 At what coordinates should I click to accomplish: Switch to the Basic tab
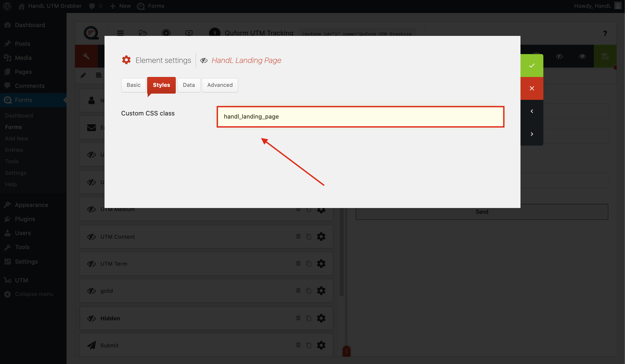134,85
